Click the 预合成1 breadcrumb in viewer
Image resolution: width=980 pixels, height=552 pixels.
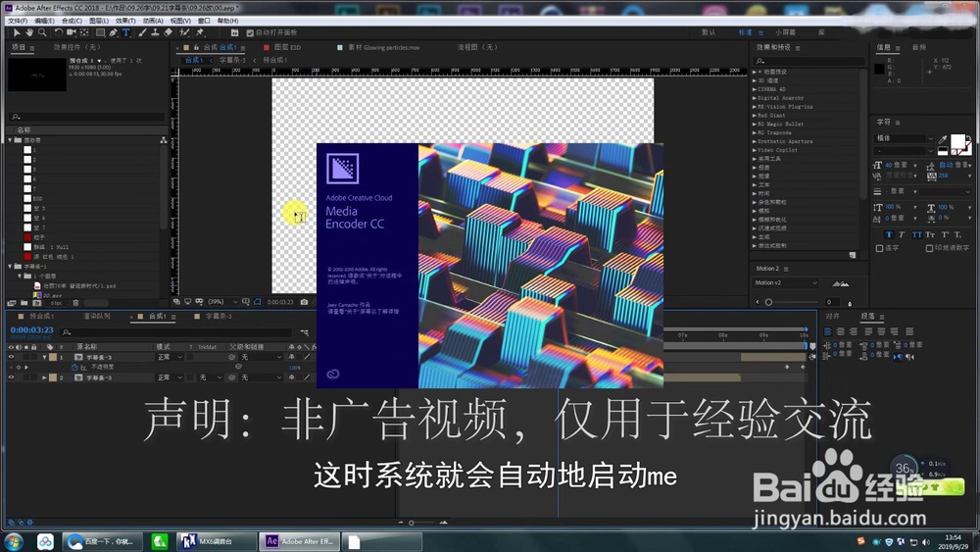pyautogui.click(x=275, y=60)
